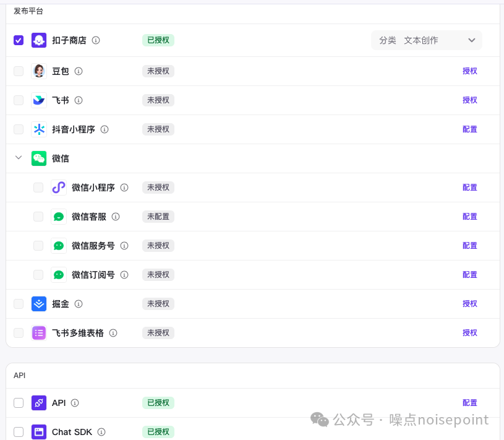Check the 微信服务号 checkbox
Image resolution: width=504 pixels, height=440 pixels.
point(38,246)
